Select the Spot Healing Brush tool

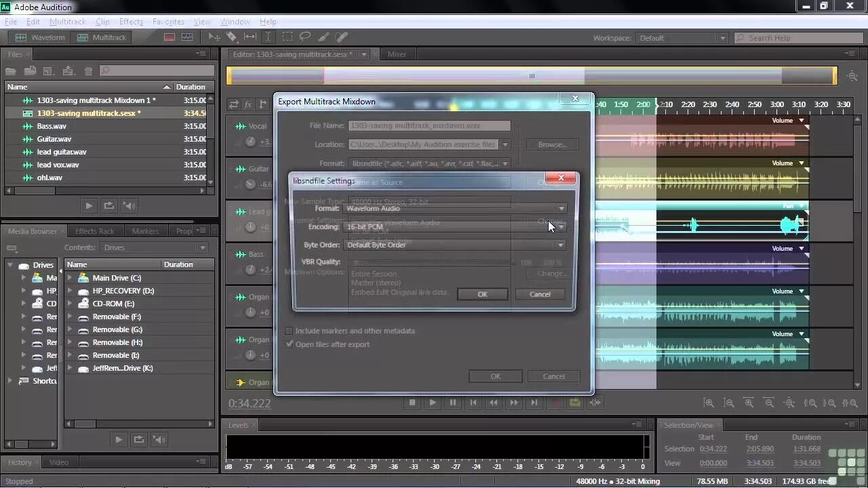tap(342, 37)
